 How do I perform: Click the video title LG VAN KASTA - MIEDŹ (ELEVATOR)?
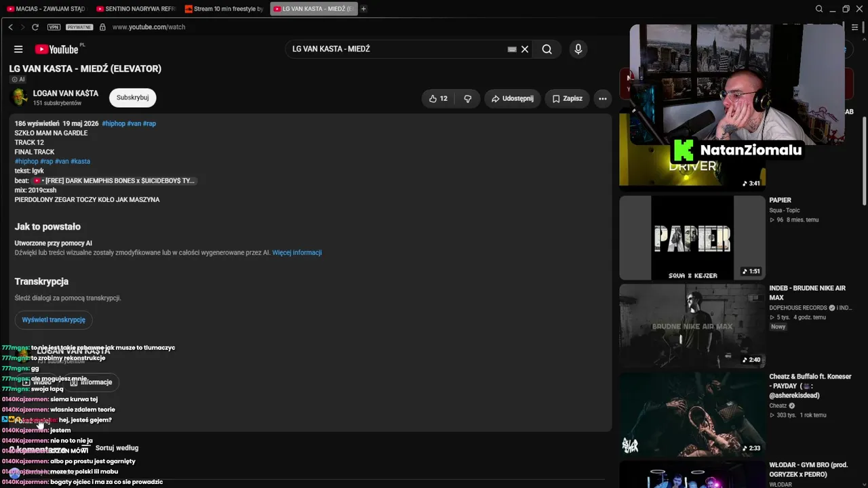(85, 68)
